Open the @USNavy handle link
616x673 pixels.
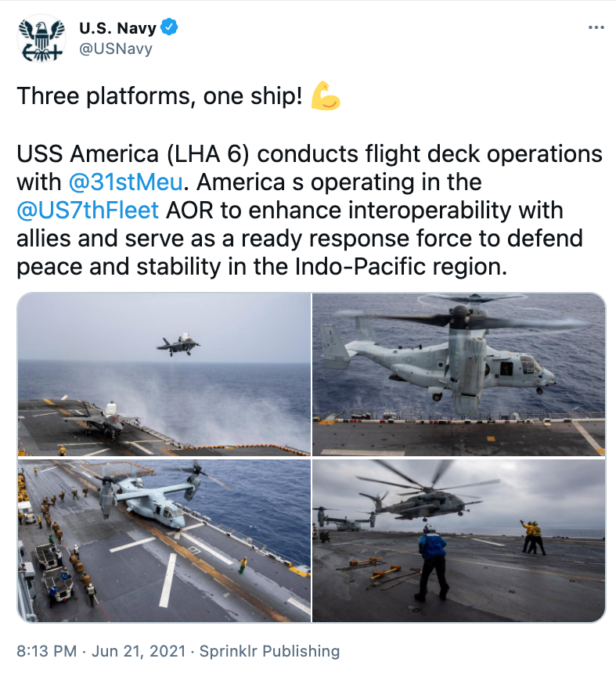(x=116, y=49)
